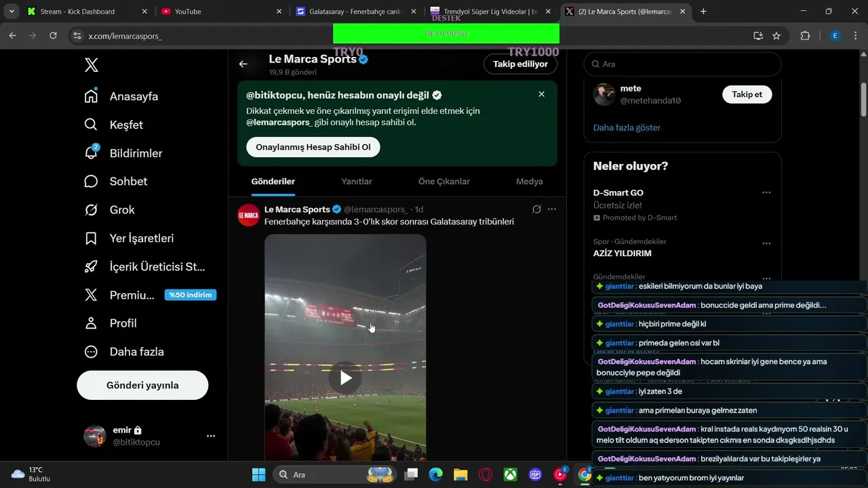This screenshot has width=868, height=488.
Task: Bookmark this page with star icon
Action: click(x=776, y=36)
